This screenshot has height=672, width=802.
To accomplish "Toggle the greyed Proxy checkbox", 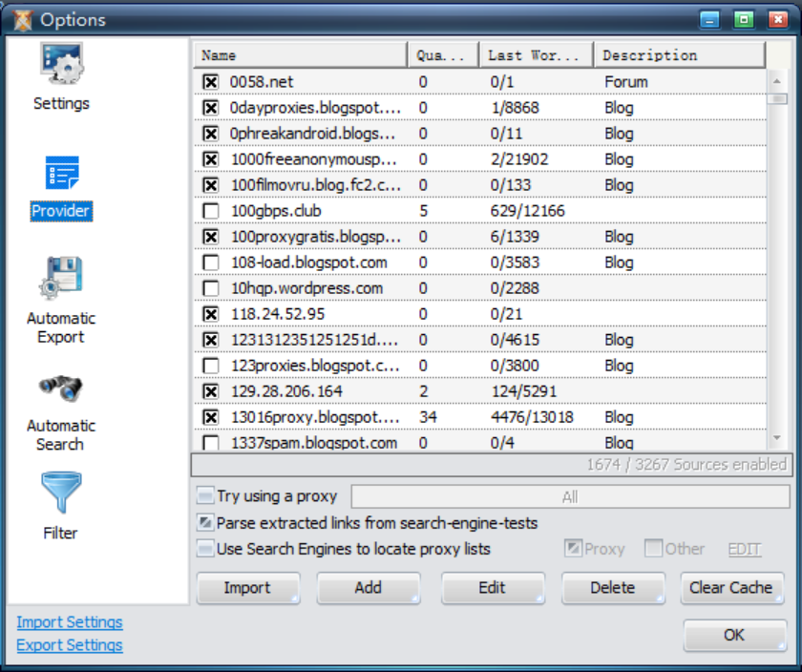I will 574,548.
